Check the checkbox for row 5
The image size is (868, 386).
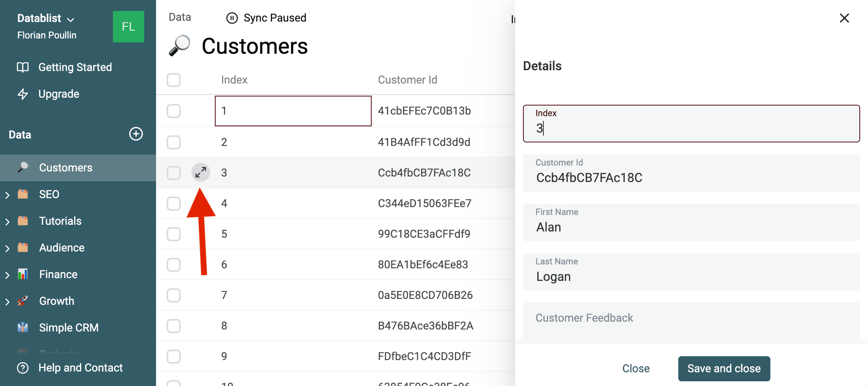pyautogui.click(x=174, y=234)
